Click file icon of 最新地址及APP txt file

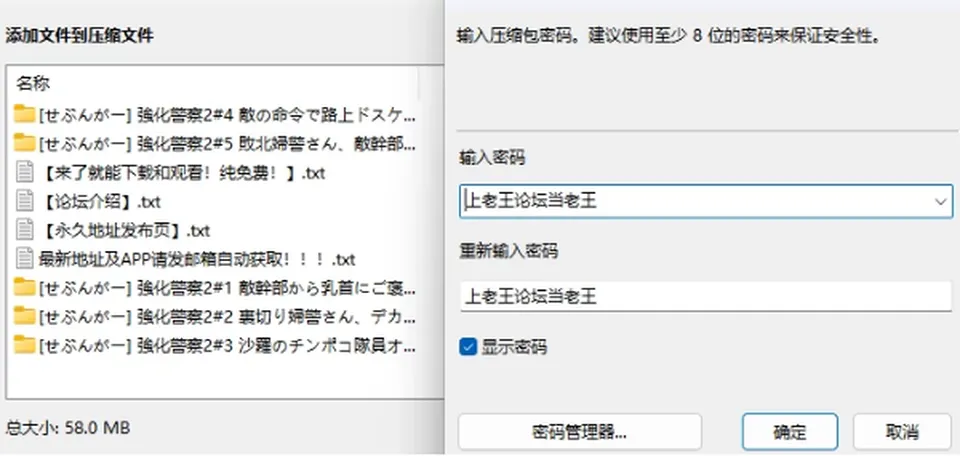click(x=24, y=258)
